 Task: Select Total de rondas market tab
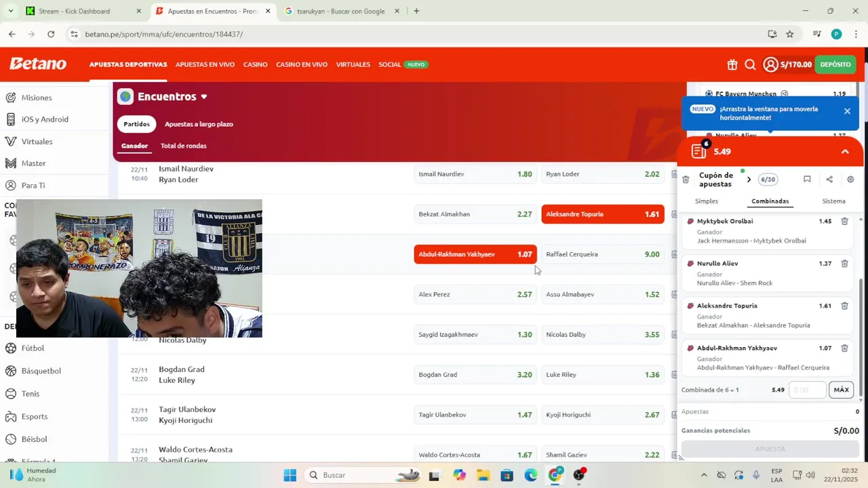[x=183, y=146]
